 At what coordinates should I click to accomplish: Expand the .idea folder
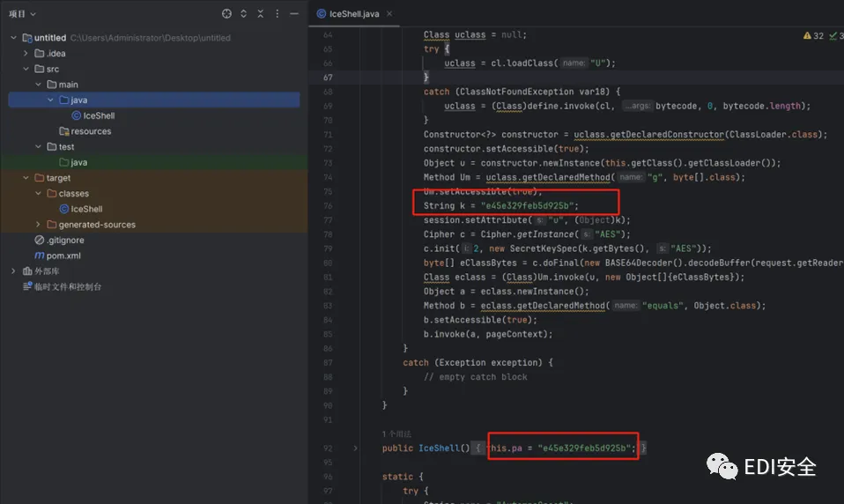point(26,53)
